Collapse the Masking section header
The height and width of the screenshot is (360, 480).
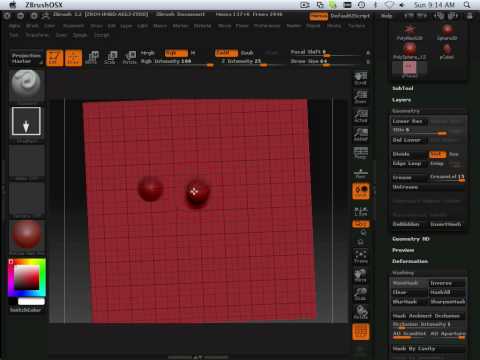click(x=403, y=273)
